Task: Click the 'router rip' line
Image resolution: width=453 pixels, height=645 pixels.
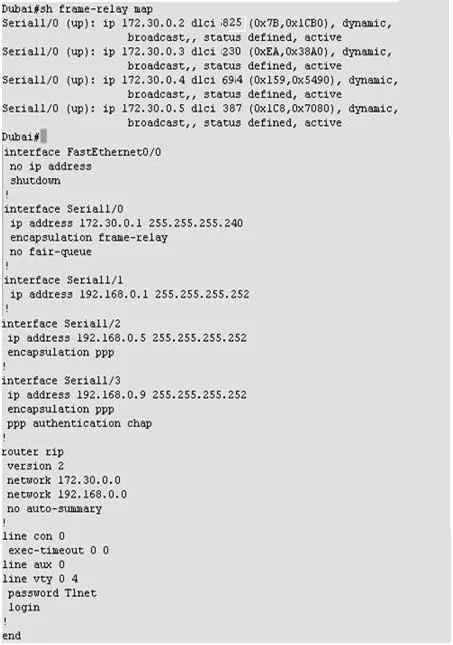Action: (x=33, y=452)
